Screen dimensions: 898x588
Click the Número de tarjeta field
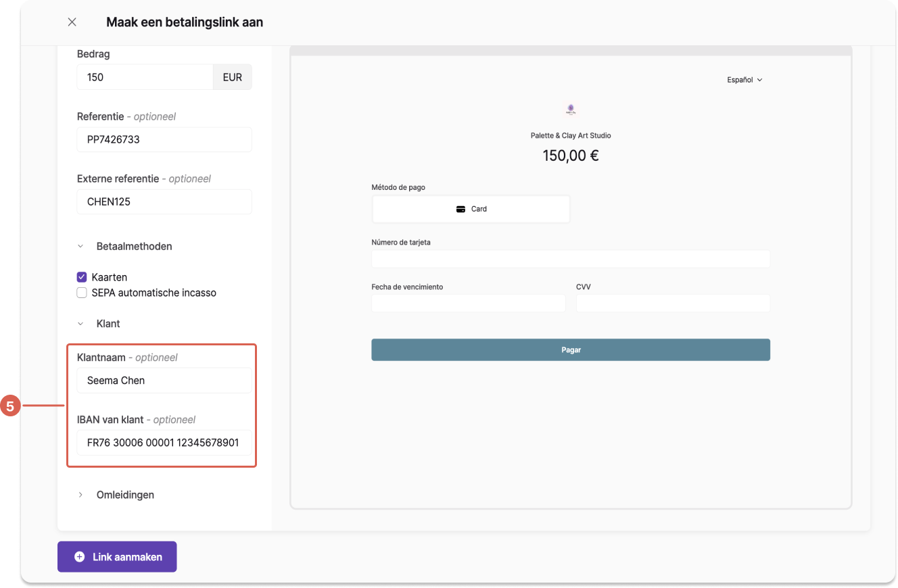pos(571,259)
